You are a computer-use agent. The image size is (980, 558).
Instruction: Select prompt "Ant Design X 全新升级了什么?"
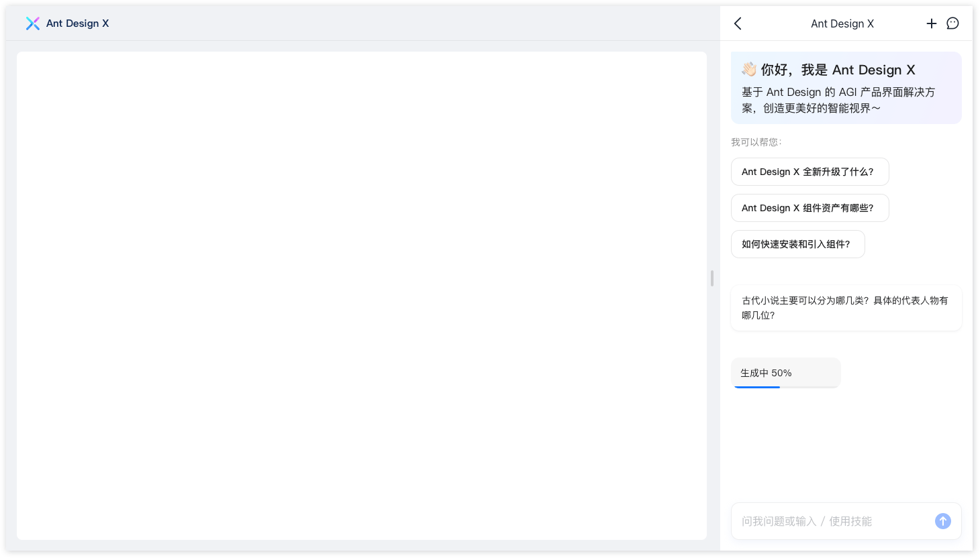coord(810,172)
